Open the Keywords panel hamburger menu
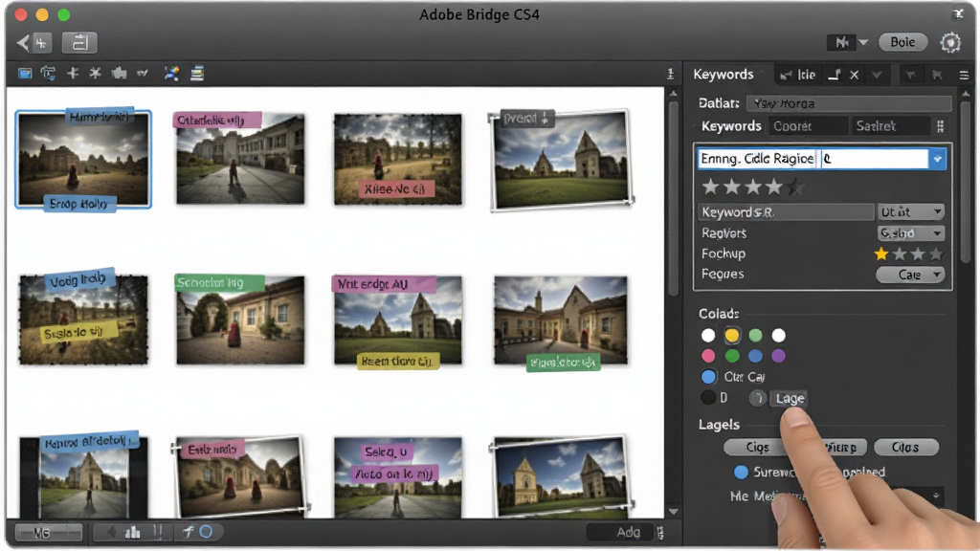 click(x=964, y=76)
